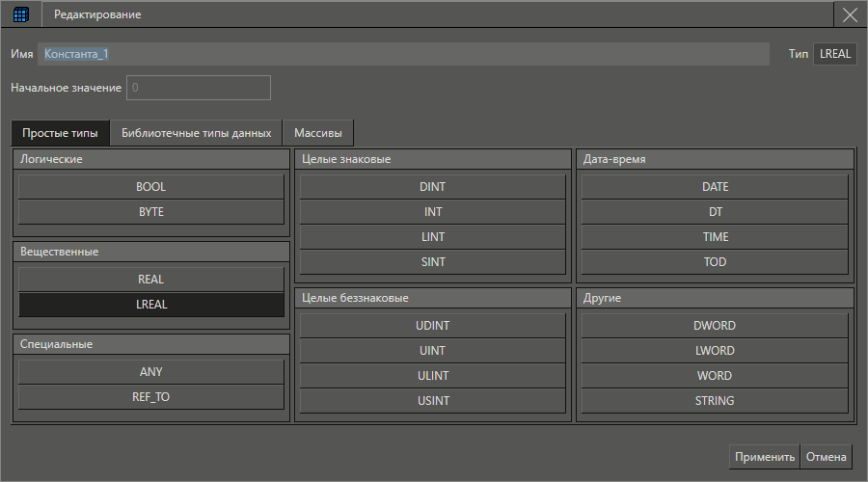The image size is (868, 482).
Task: Click the Отмена button
Action: tap(826, 457)
